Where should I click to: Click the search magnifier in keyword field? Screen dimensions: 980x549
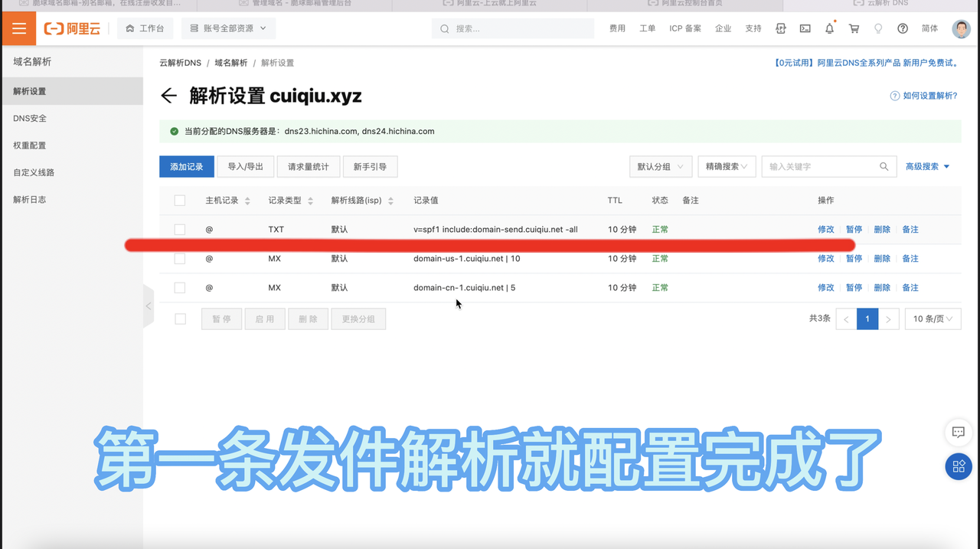click(x=884, y=166)
